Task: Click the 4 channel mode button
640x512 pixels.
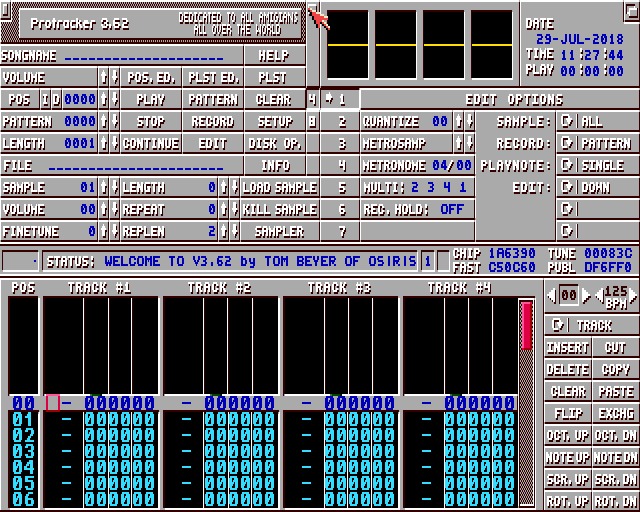Action: tap(312, 100)
